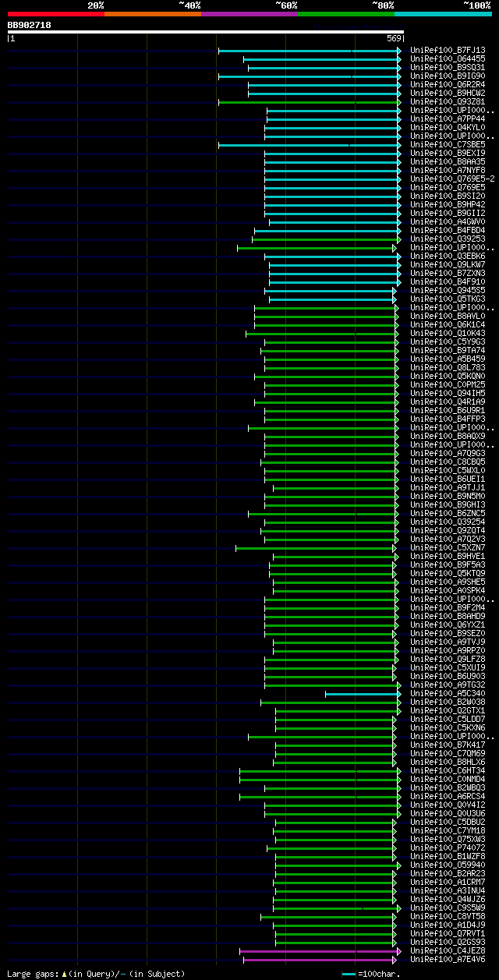Open hit UniRef100_O64455
The image size is (499, 980).
[x=448, y=58]
